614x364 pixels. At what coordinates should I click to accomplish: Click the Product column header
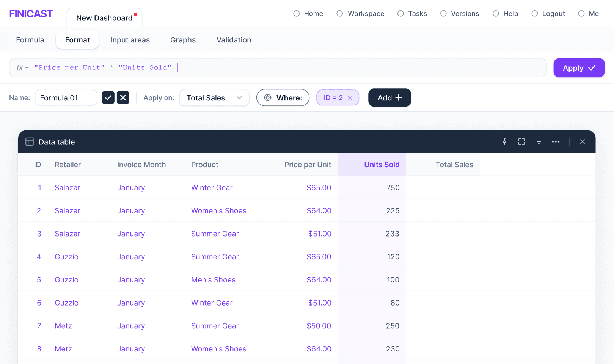click(x=205, y=165)
